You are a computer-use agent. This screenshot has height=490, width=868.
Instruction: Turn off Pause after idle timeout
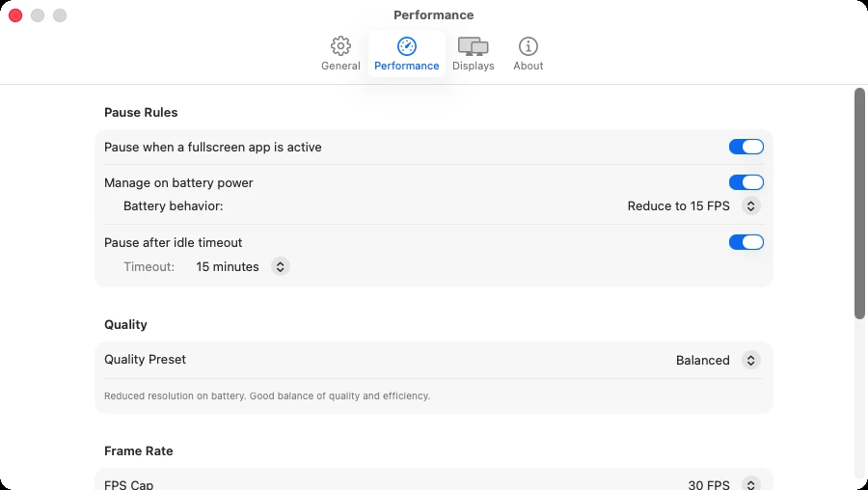(x=746, y=242)
